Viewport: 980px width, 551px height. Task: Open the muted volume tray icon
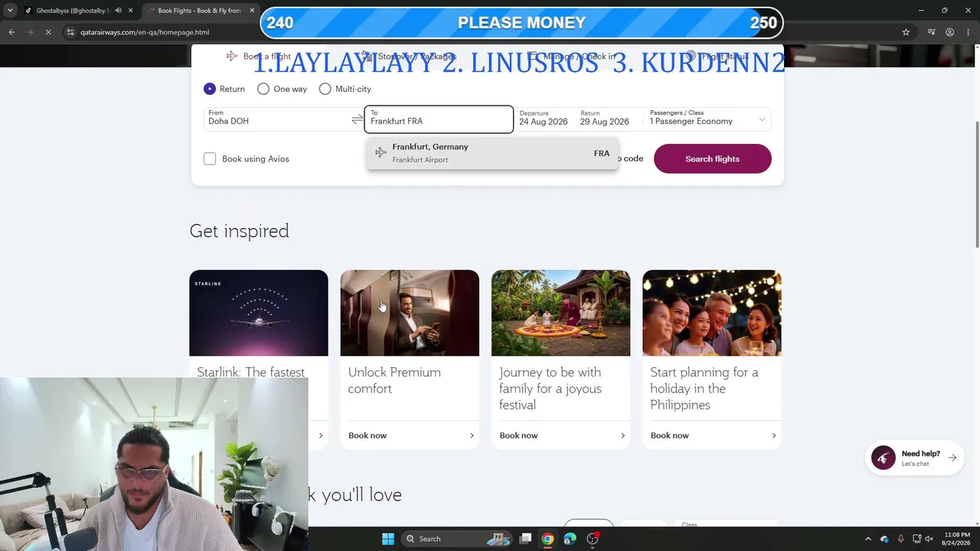929,539
